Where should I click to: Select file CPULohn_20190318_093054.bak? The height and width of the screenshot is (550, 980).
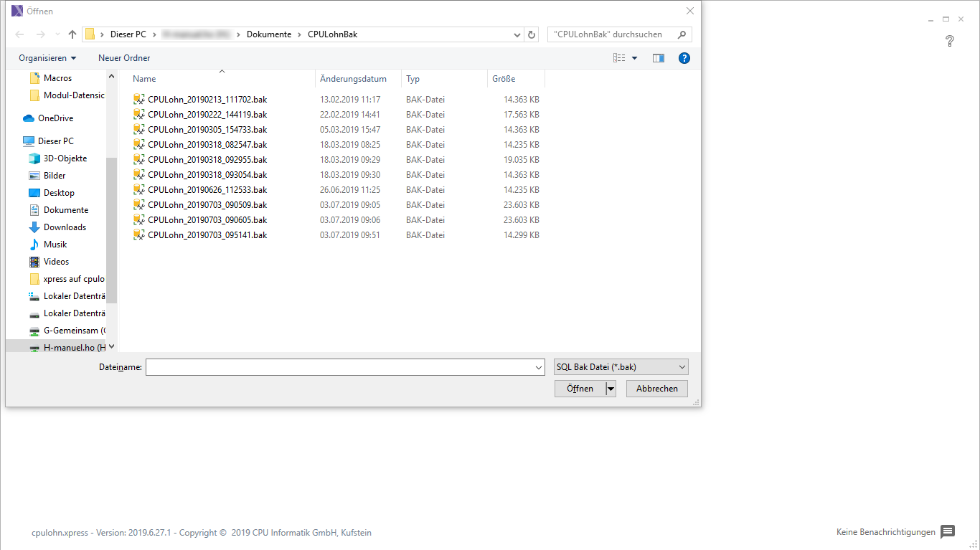point(207,175)
